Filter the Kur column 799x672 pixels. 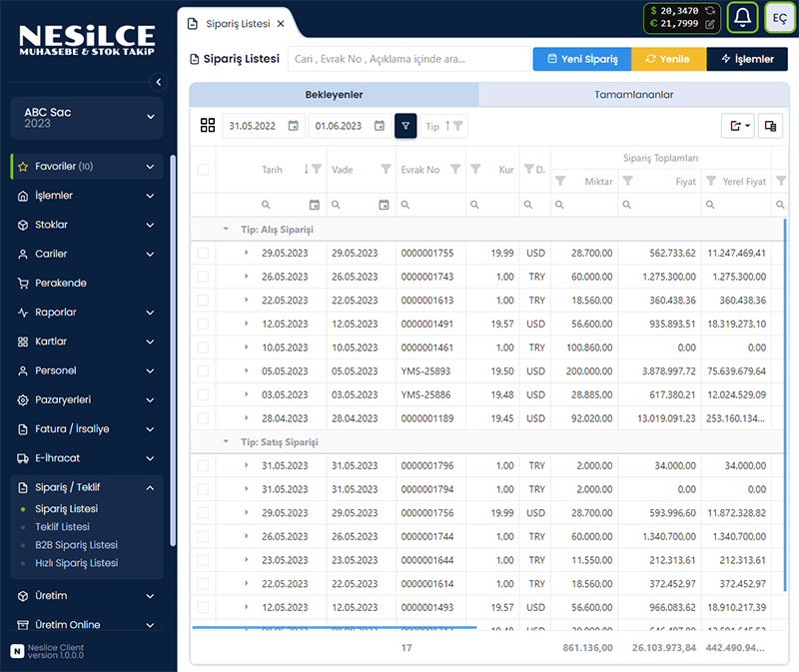click(475, 169)
